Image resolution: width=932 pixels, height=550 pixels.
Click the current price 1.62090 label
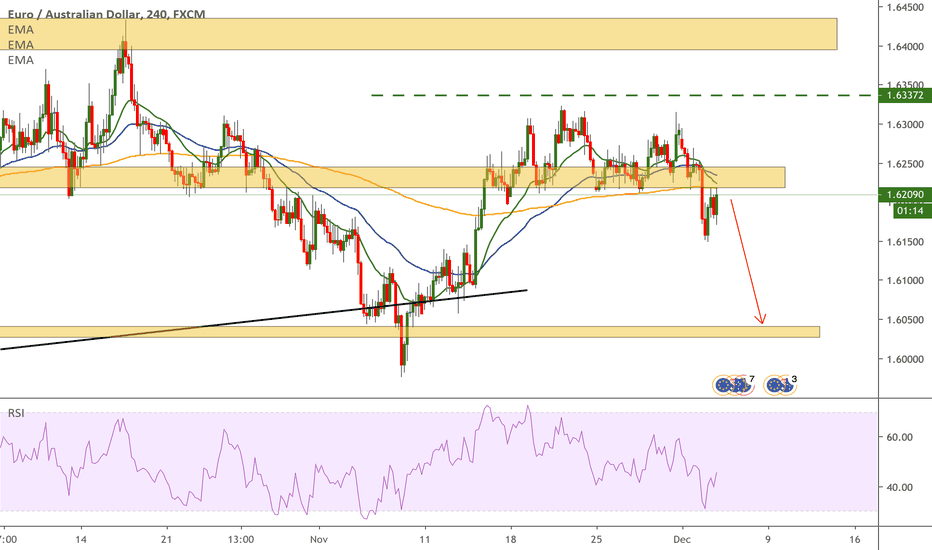tap(904, 196)
